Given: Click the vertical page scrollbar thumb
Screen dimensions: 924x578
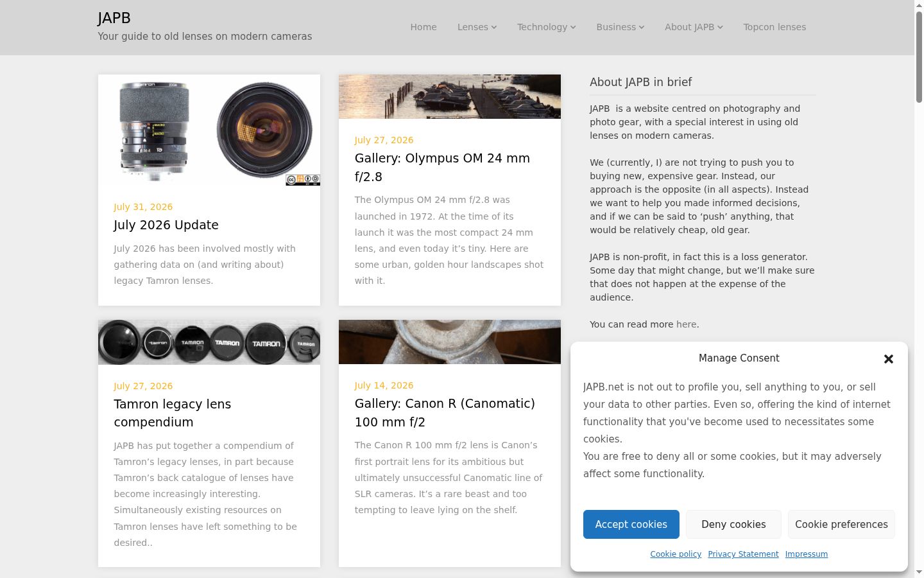Looking at the screenshot, I should tap(919, 57).
